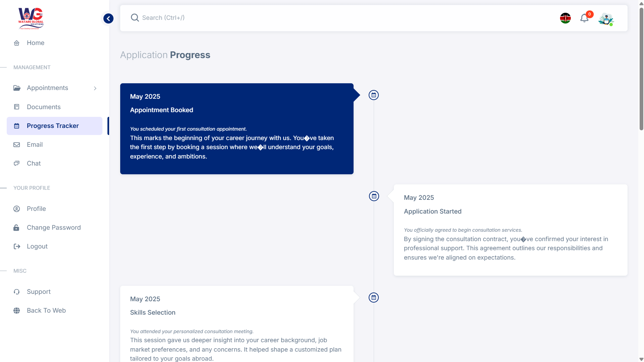This screenshot has height=362, width=644.
Task: Open the Home section from sidebar
Action: [x=36, y=43]
